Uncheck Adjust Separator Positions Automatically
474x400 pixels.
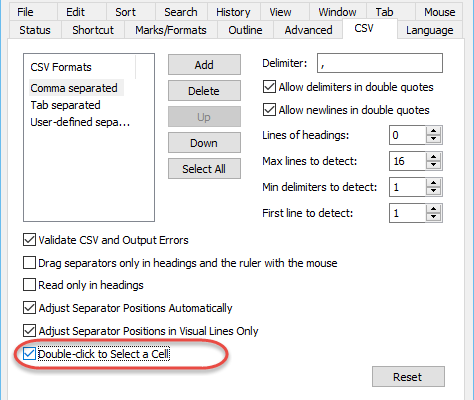coord(29,308)
